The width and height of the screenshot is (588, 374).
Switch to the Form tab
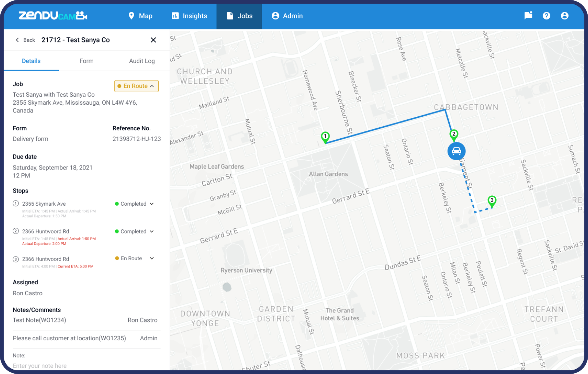click(86, 61)
